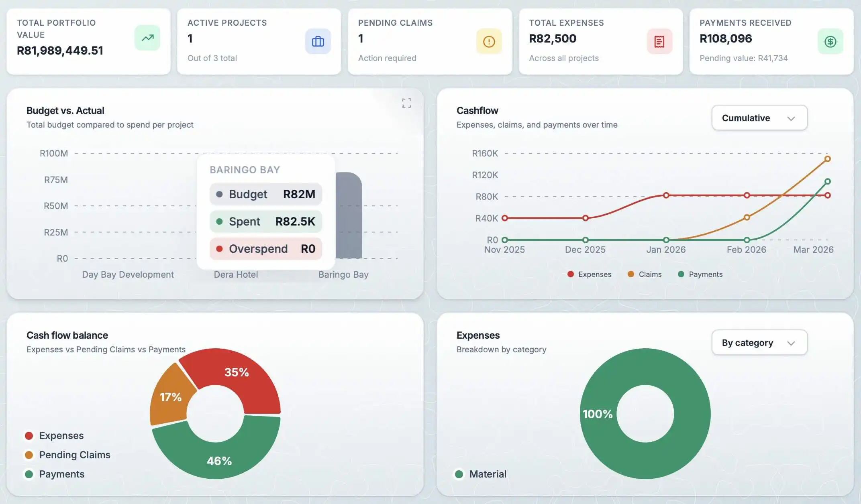Screen dimensions: 861x504
Task: Click the green trend icon on Total Portfolio Value
Action: click(147, 37)
